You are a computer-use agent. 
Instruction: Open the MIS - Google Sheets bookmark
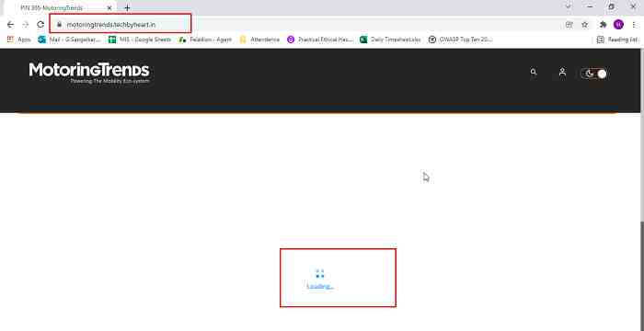pos(139,40)
